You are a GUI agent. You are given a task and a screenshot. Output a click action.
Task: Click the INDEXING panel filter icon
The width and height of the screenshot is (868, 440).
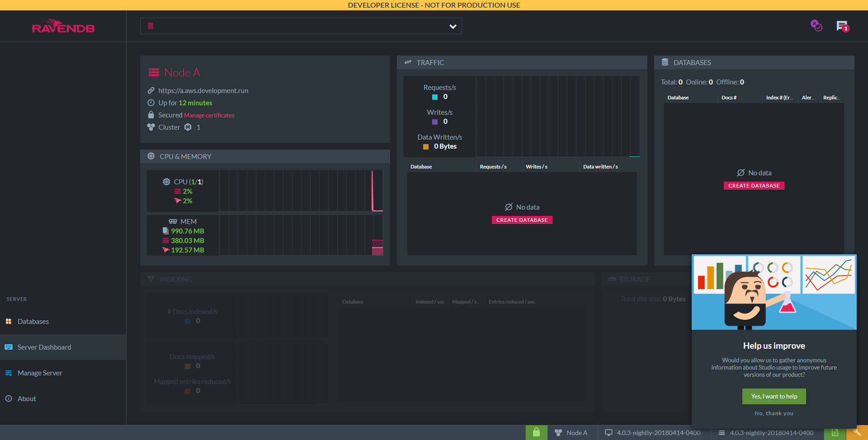click(151, 279)
